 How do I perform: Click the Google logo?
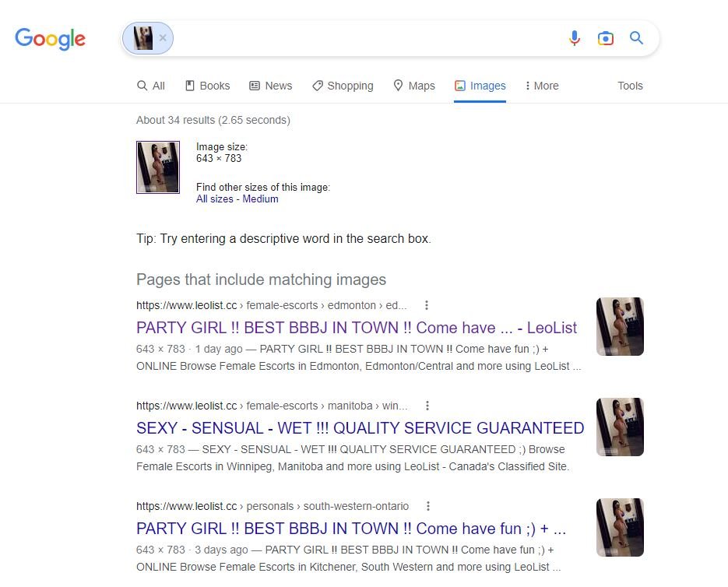pyautogui.click(x=50, y=39)
